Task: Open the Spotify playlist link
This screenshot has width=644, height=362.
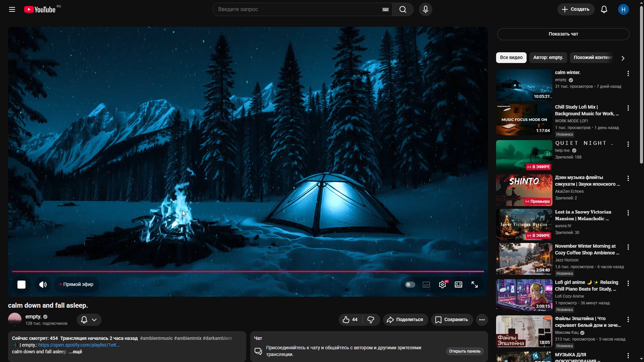Action: [x=79, y=345]
